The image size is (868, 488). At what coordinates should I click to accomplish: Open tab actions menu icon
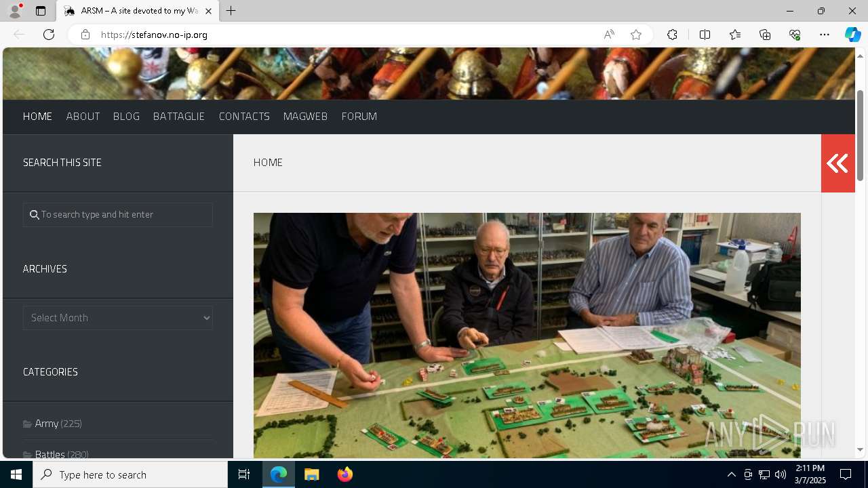41,11
